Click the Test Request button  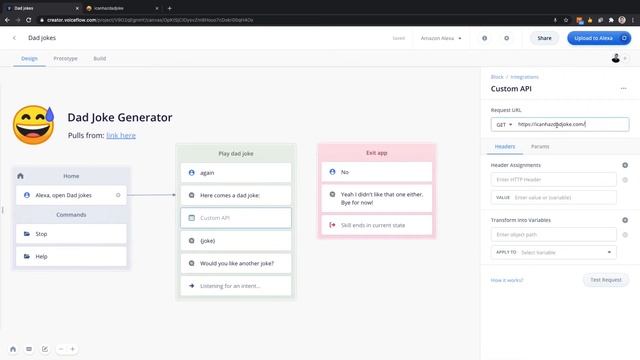pyautogui.click(x=606, y=280)
